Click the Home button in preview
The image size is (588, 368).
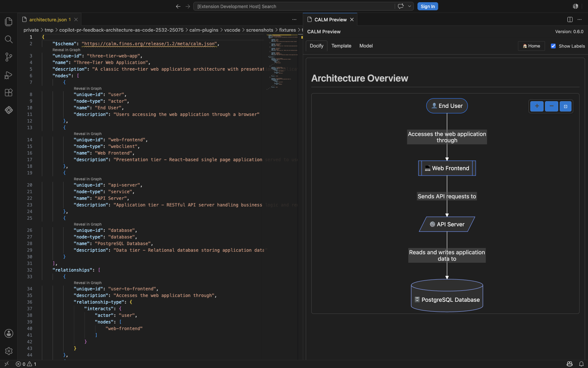click(531, 46)
